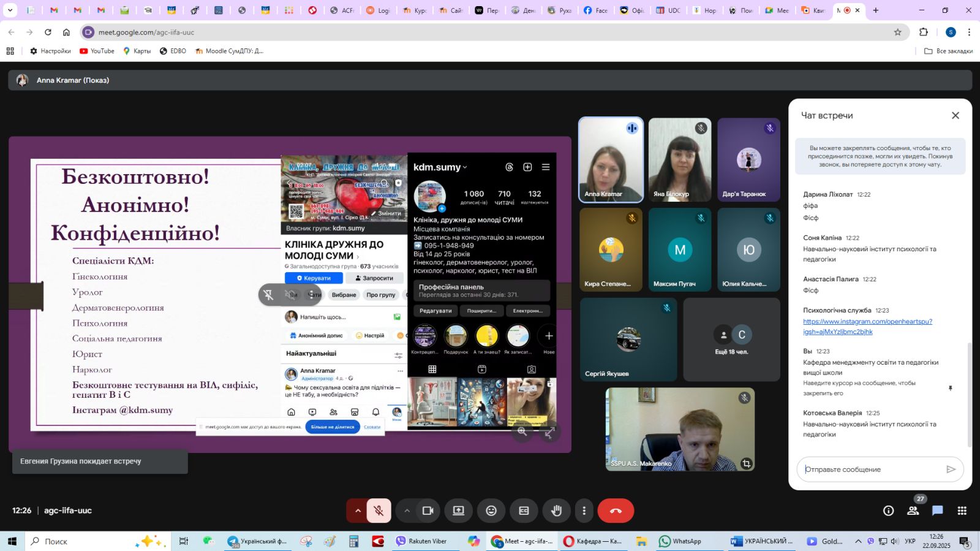This screenshot has height=551, width=980.
Task: Turn on closed captions
Action: point(524,511)
